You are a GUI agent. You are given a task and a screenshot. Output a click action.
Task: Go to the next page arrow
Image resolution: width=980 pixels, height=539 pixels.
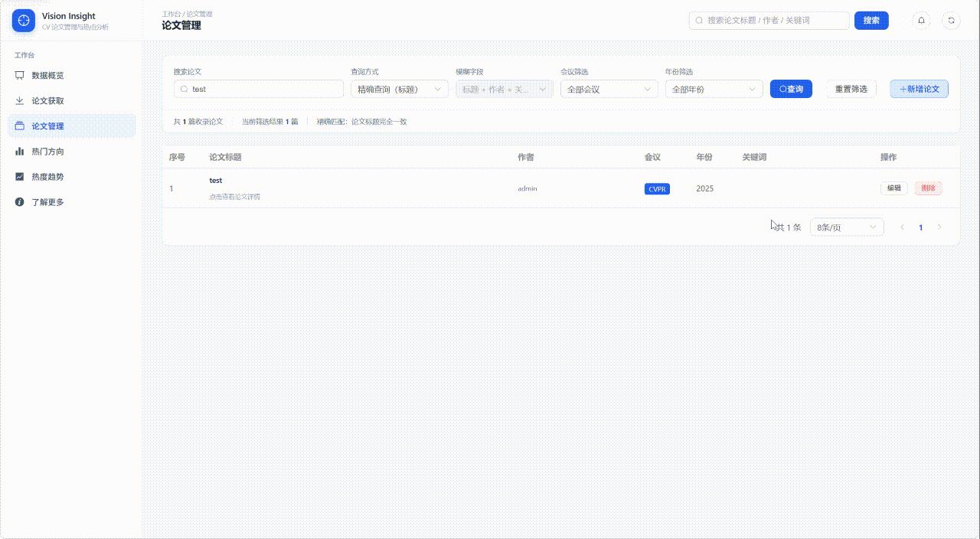coord(939,227)
